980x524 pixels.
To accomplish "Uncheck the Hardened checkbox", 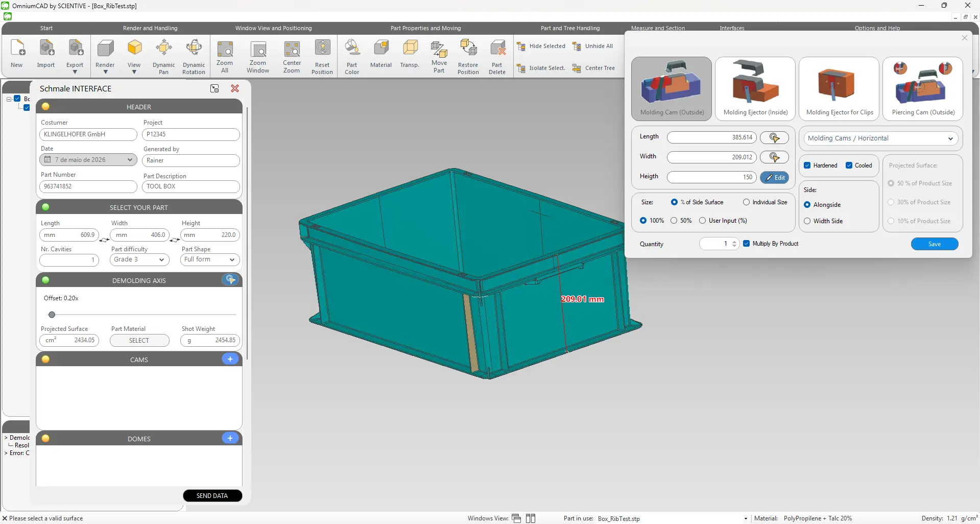I will point(807,165).
